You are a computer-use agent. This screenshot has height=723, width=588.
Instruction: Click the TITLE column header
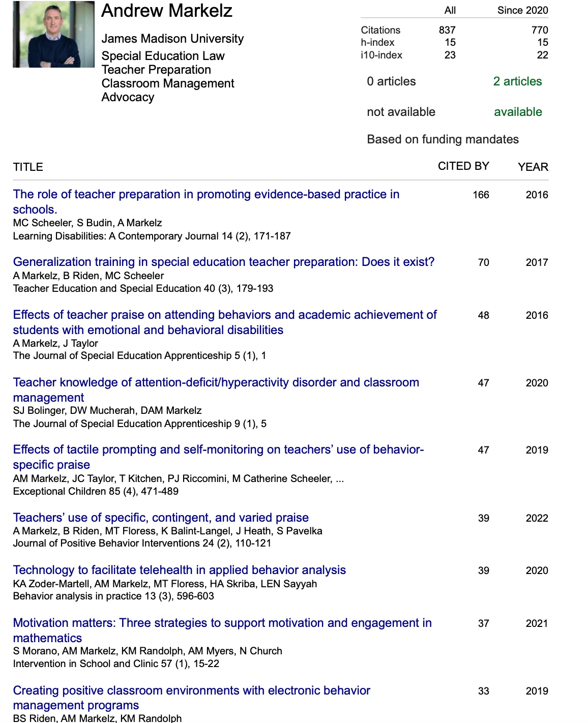[28, 167]
